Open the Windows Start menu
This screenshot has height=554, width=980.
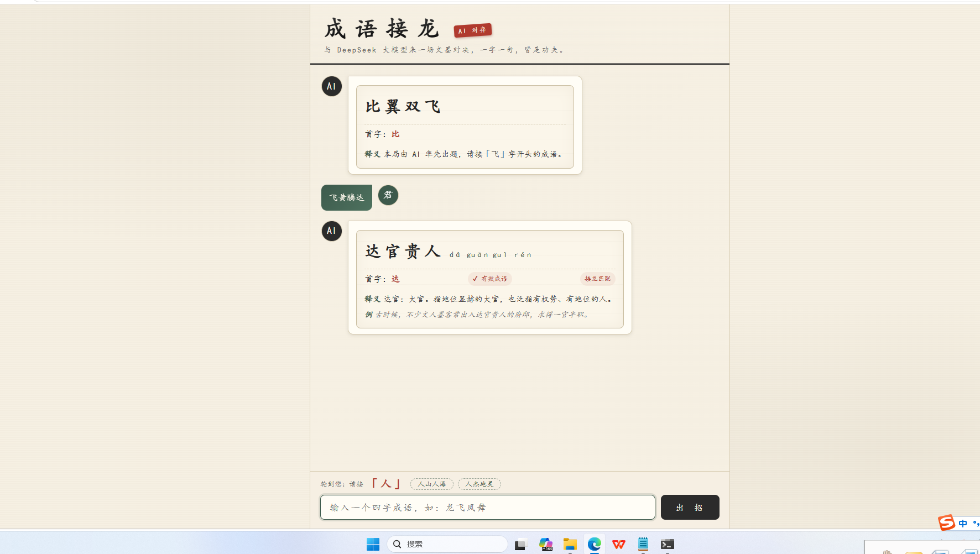(373, 545)
